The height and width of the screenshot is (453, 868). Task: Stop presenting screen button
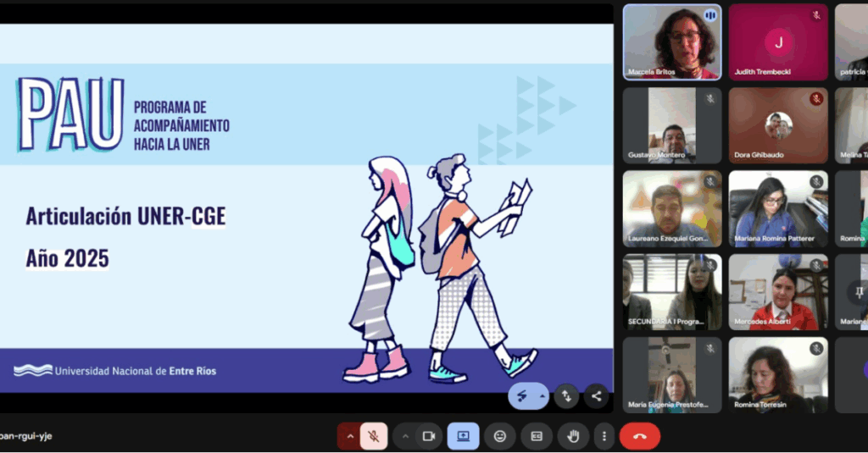[464, 436]
